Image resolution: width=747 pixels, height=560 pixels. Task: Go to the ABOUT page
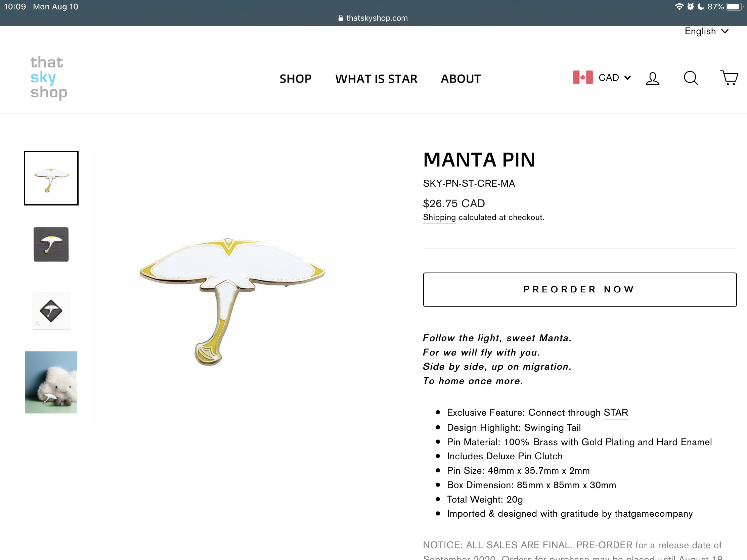click(460, 79)
